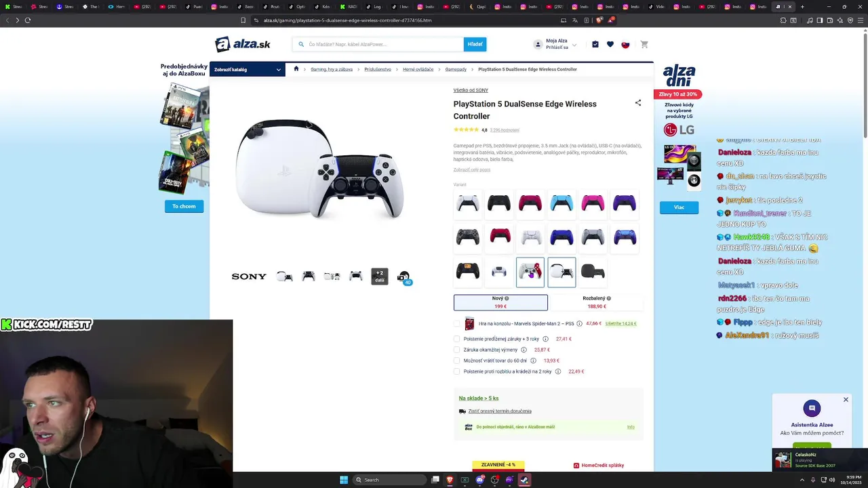This screenshot has width=868, height=488.
Task: Select light blue controller color variant
Action: click(561, 203)
